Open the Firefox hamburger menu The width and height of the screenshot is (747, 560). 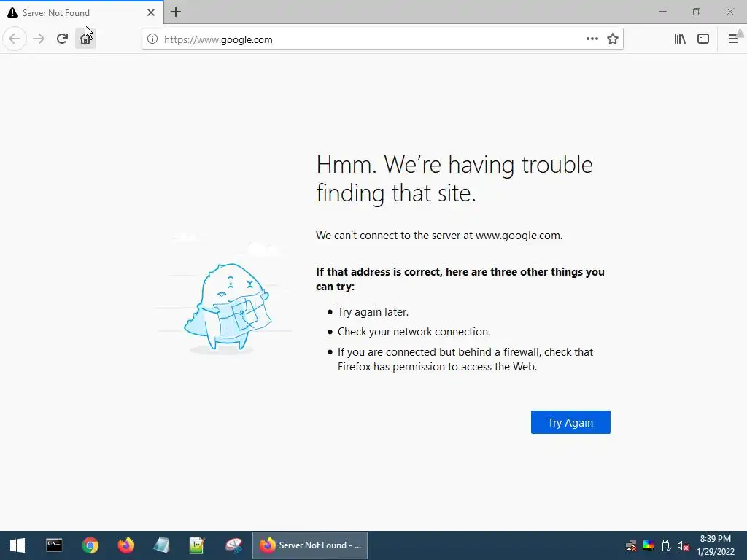(x=734, y=39)
